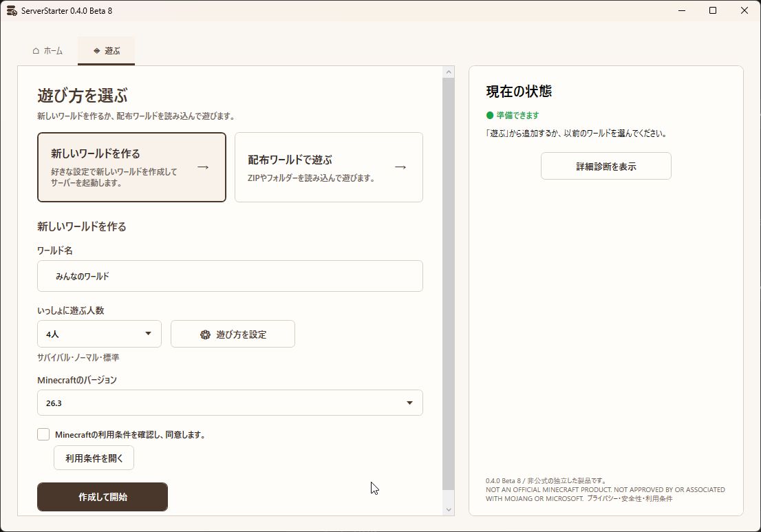Click the 遊び方を選ぶ heading
761x532 pixels.
coord(83,96)
